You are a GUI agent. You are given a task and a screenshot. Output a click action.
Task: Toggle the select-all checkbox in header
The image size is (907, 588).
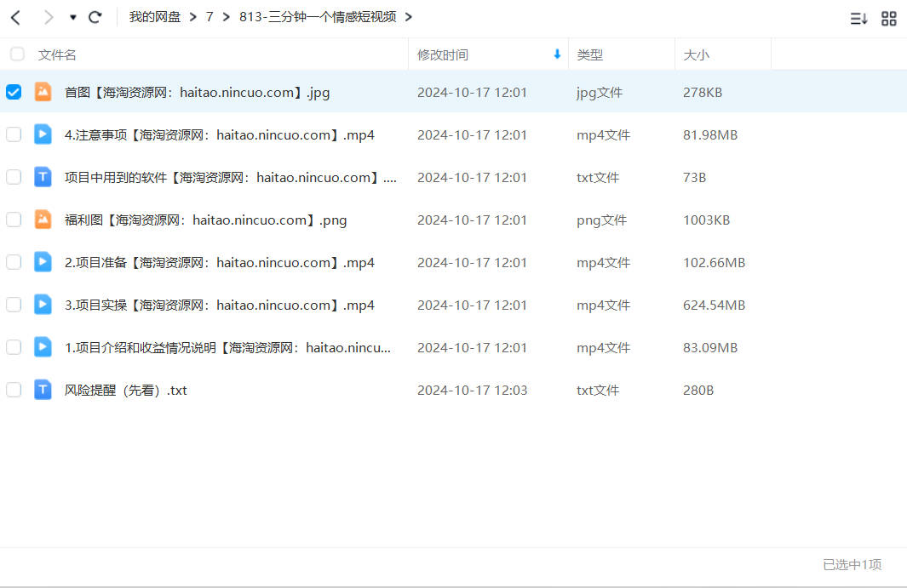point(17,54)
